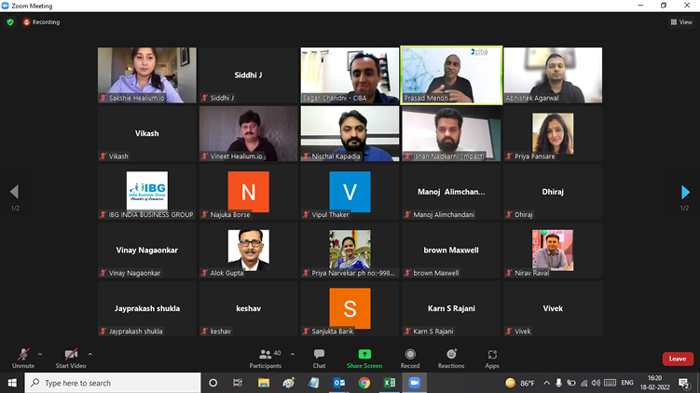
Task: Click the red Leave button
Action: coord(678,359)
